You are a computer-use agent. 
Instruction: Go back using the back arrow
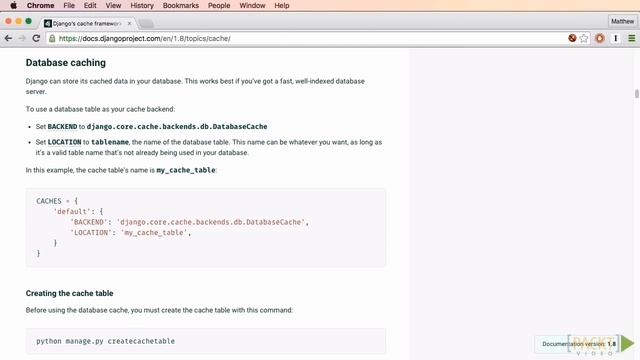(x=8, y=38)
